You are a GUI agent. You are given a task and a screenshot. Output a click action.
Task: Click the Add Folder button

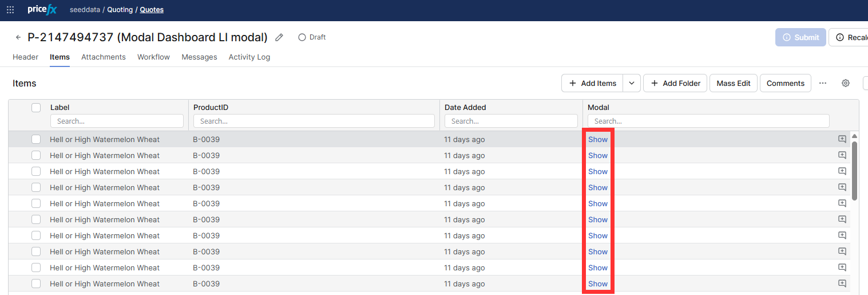coord(675,83)
